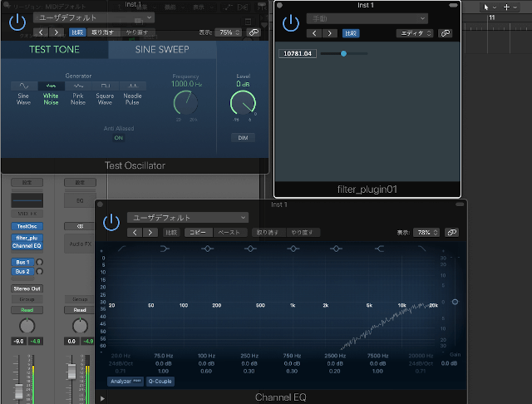Toggle high-pass filter band icon
This screenshot has height=404, width=532.
coord(121,249)
